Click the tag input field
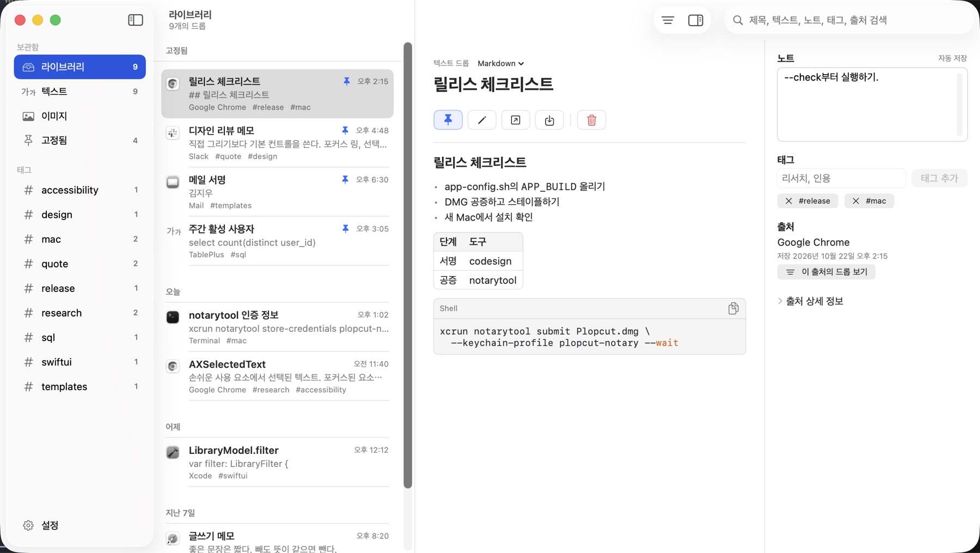The width and height of the screenshot is (980, 553). (841, 178)
